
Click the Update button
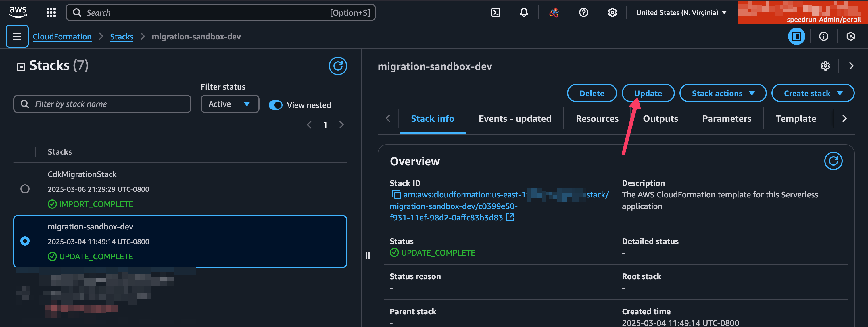[648, 93]
